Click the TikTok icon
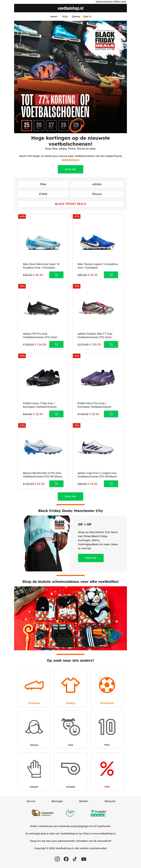This screenshot has height=868, width=141. coord(75,859)
